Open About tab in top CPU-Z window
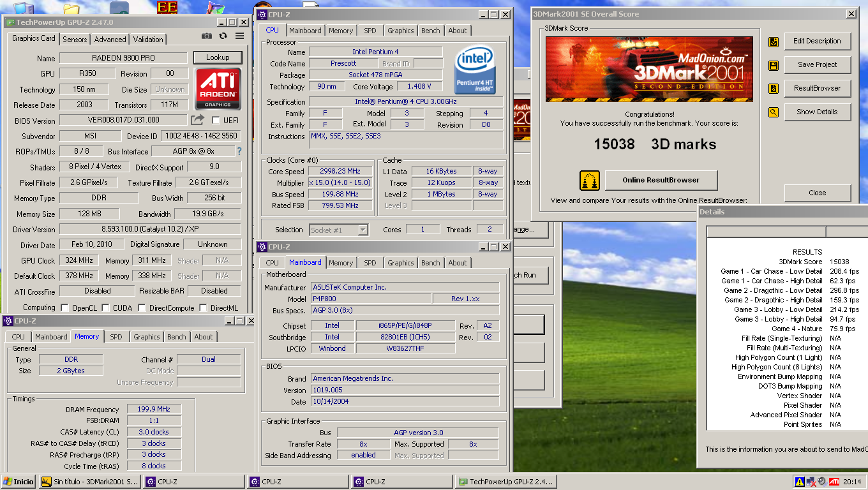Screen dimensions: 868x490 pyautogui.click(x=458, y=31)
